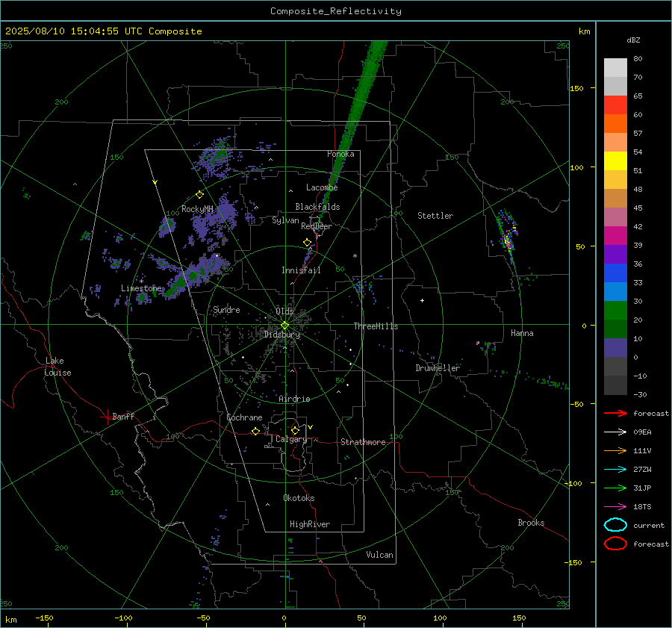Pick the slate purple 10–0 dBZ swatch
The height and width of the screenshot is (628, 672).
point(615,348)
